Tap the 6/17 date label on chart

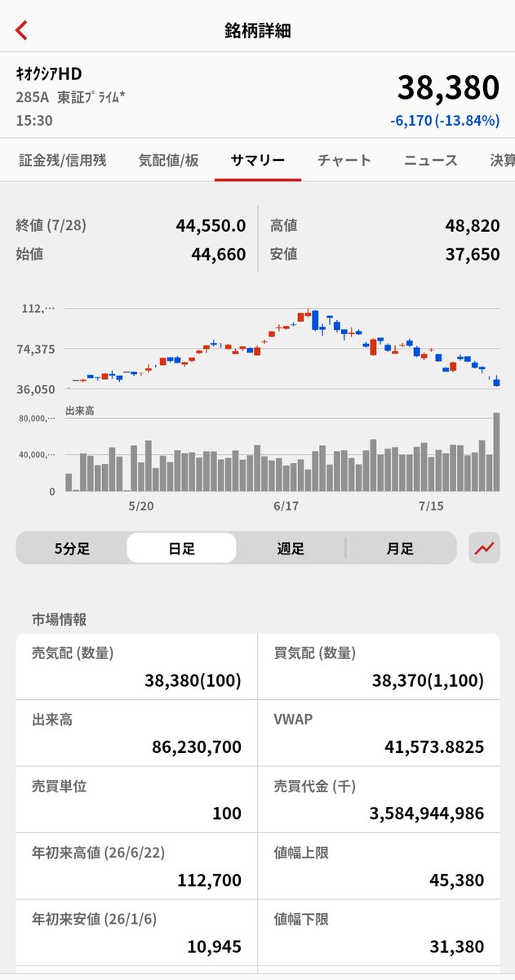(x=286, y=506)
